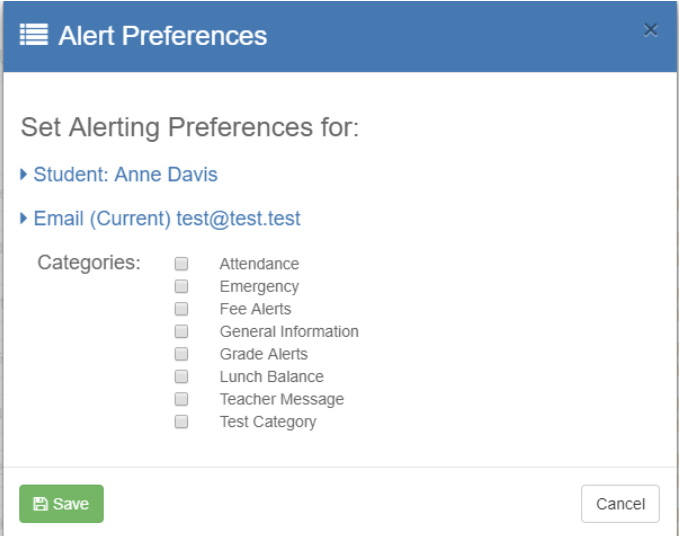Click the floppy disk icon on Save
Image resolution: width=680 pixels, height=536 pixels.
(40, 504)
